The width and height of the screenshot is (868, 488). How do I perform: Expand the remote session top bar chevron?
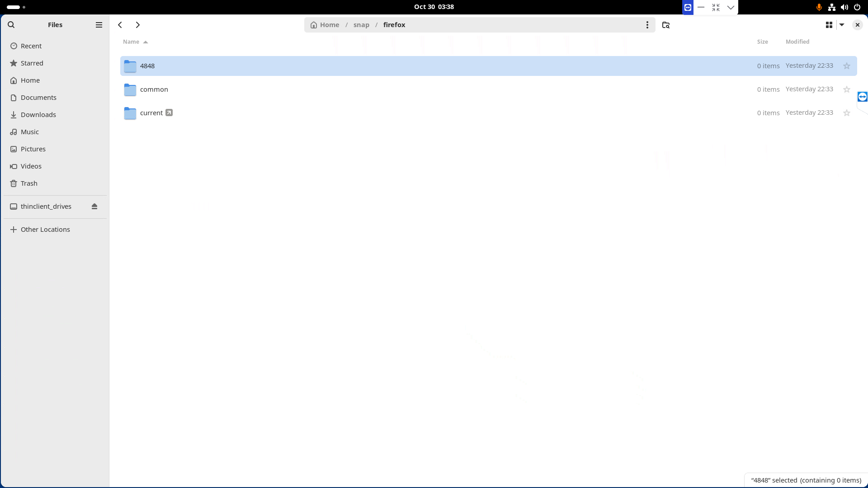(730, 7)
